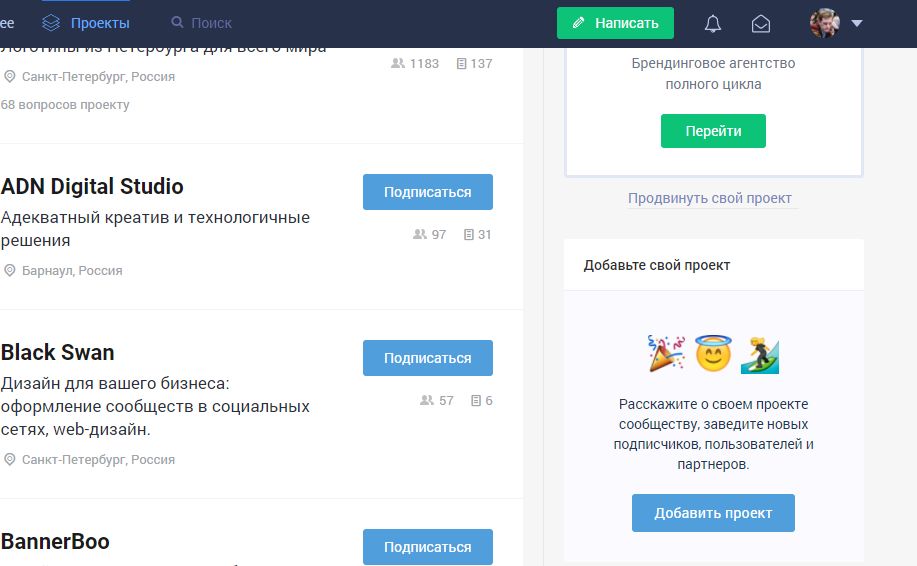
Task: Click the smiling halo emoji
Action: coord(713,353)
